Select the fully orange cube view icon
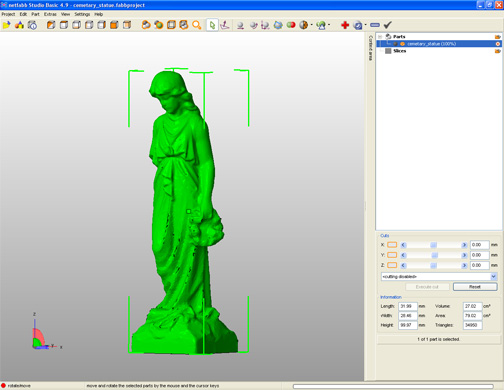Image resolution: width=504 pixels, height=390 pixels. (x=114, y=25)
